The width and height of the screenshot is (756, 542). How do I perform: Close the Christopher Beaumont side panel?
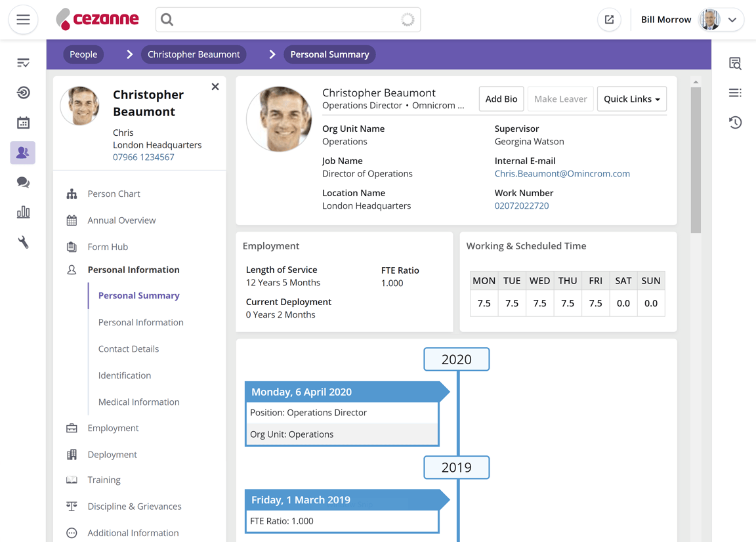coord(215,87)
